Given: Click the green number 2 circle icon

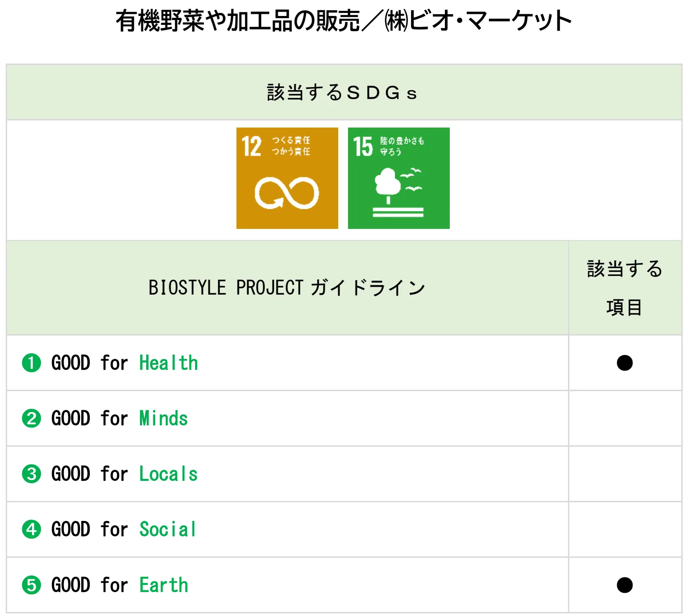Looking at the screenshot, I should (32, 418).
